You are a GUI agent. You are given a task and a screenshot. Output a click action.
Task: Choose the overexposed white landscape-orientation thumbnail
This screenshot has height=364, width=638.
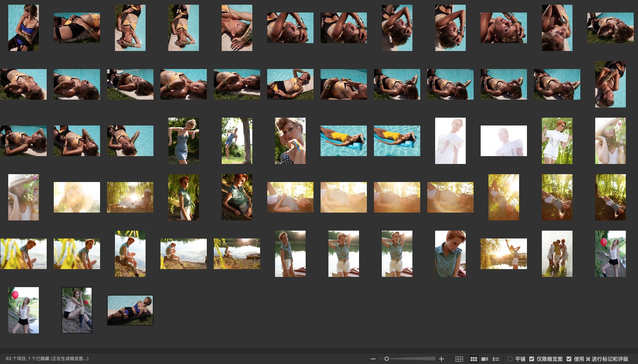[x=504, y=141]
